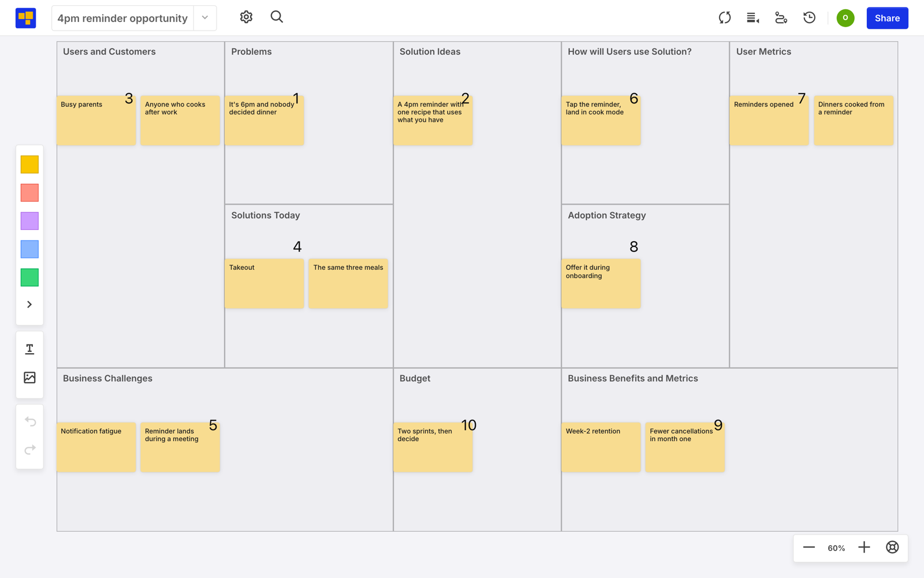
Task: Open the board title dropdown arrow
Action: pyautogui.click(x=205, y=18)
